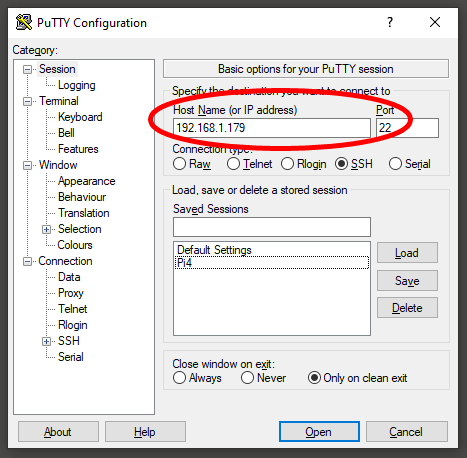Click the Host Name input field
467x458 pixels.
click(x=272, y=128)
